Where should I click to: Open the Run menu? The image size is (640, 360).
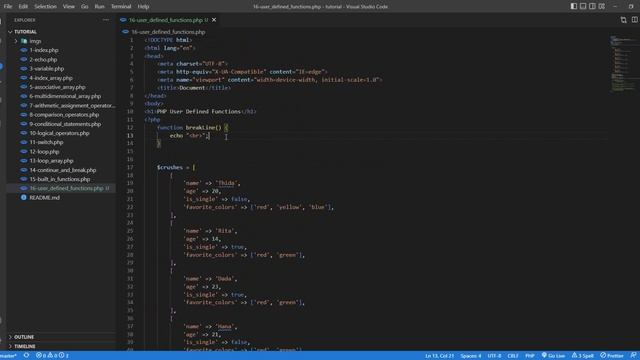[99, 7]
